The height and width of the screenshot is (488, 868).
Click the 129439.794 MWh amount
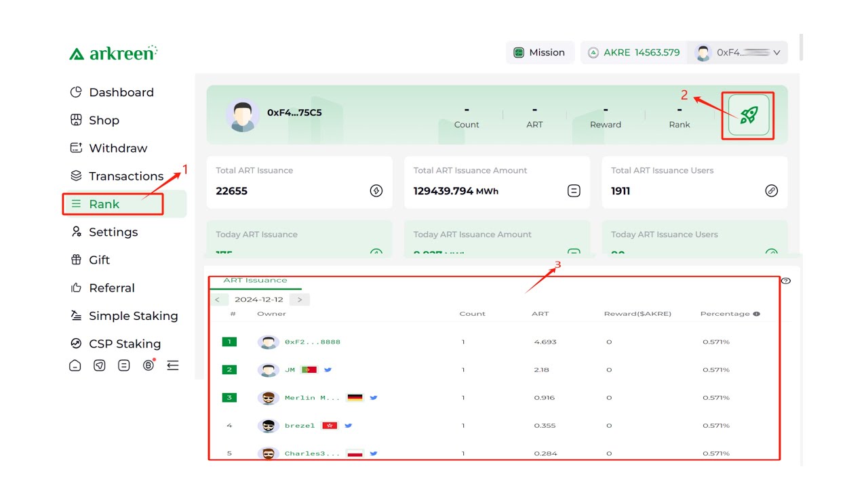click(x=456, y=191)
